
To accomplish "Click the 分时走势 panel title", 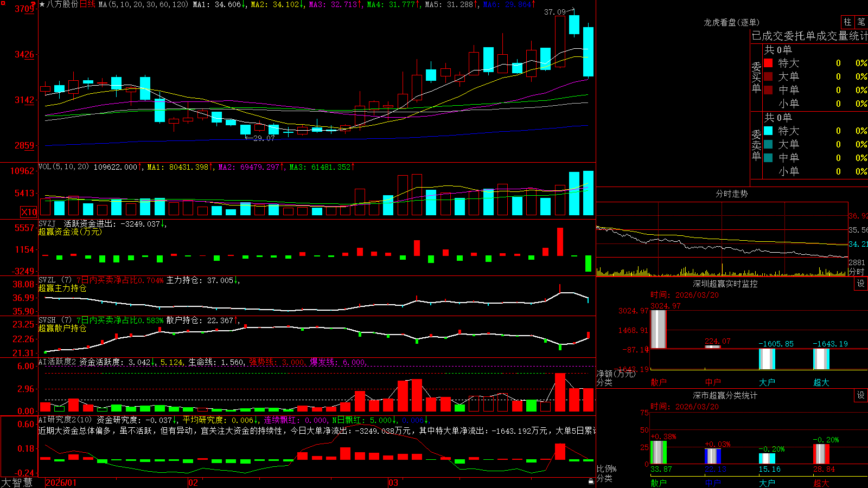I will 731,194.
